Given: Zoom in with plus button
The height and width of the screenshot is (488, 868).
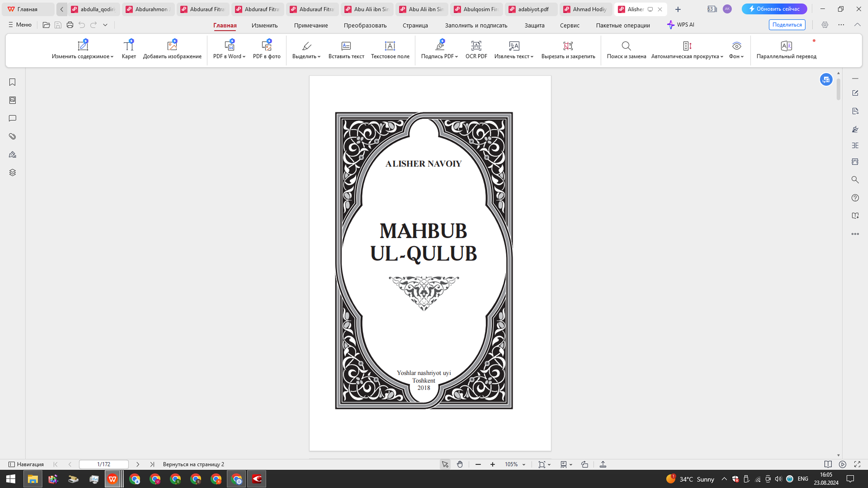Looking at the screenshot, I should 493,465.
